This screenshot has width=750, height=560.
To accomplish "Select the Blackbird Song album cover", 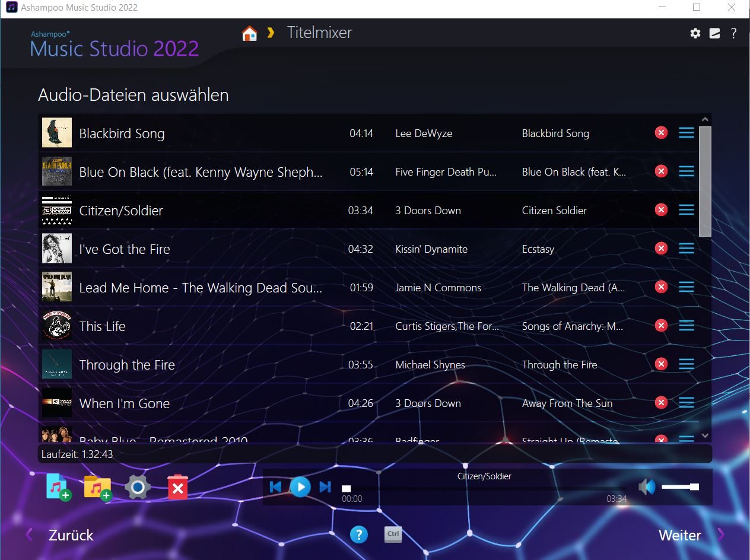I will 57,132.
